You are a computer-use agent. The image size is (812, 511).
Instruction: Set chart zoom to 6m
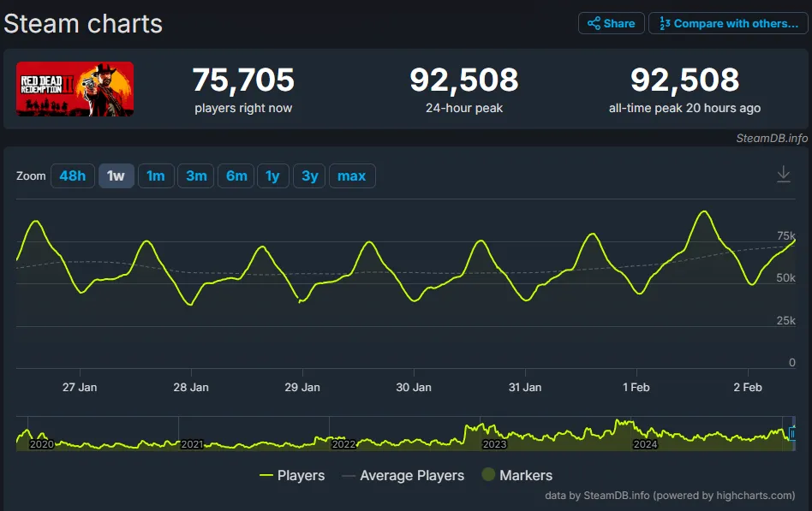[x=236, y=176]
